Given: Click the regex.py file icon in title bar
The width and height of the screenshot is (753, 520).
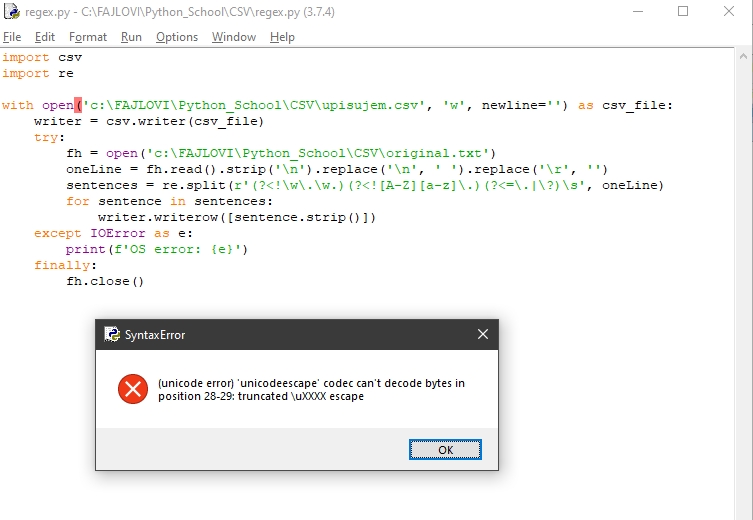Looking at the screenshot, I should click(x=12, y=11).
